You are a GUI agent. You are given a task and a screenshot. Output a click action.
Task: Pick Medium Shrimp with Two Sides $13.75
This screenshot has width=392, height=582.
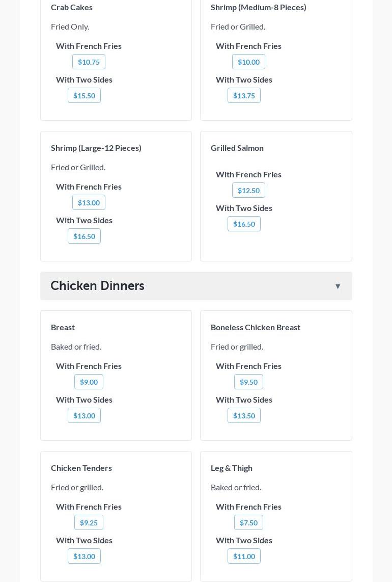[244, 96]
